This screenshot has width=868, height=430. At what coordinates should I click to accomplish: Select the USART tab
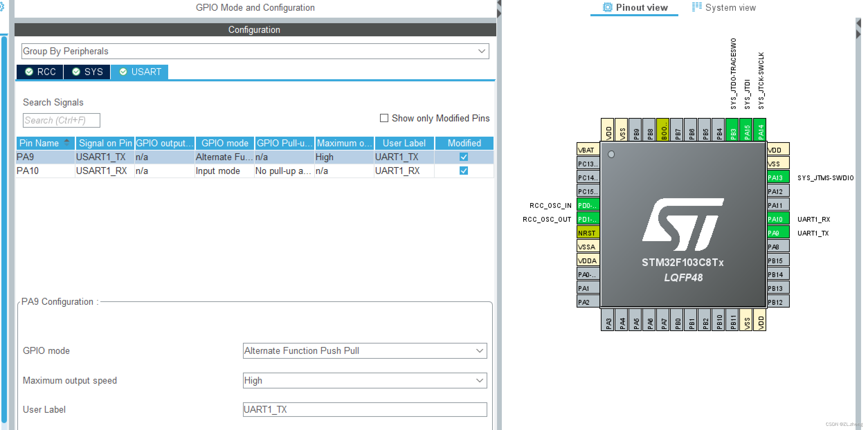tap(140, 72)
